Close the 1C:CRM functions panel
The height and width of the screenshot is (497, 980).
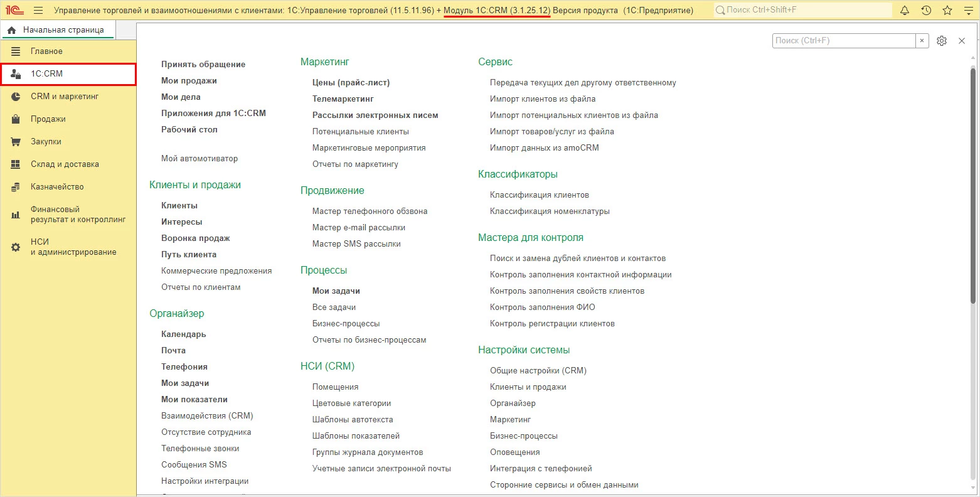pos(962,41)
